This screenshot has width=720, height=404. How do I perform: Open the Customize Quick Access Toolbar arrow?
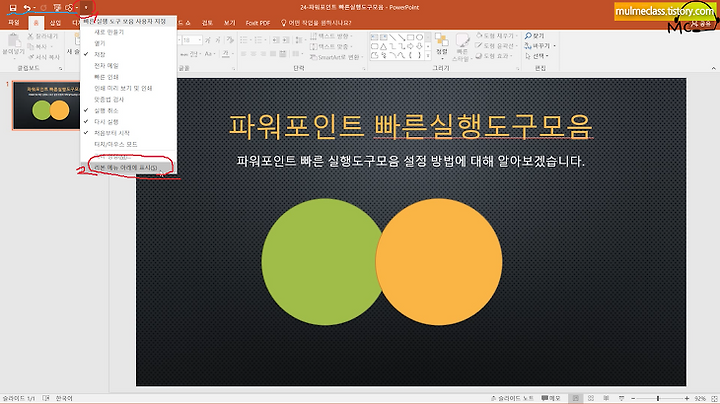click(86, 8)
